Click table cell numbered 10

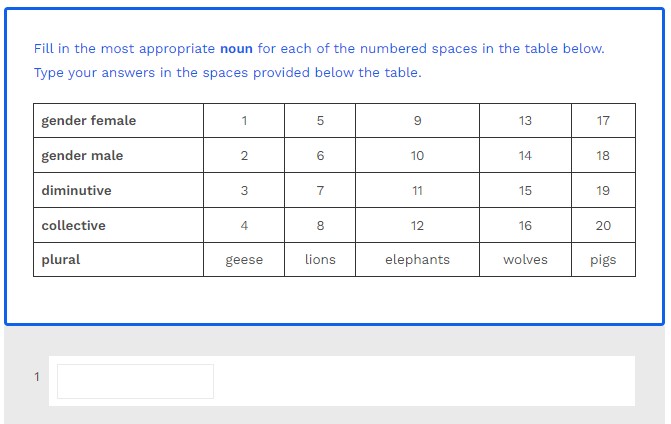[417, 156]
